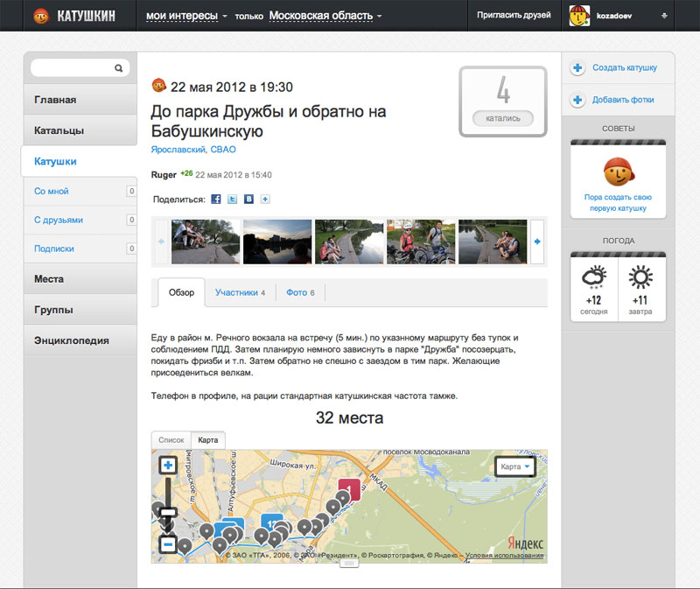Click the 32 места heading

(349, 418)
